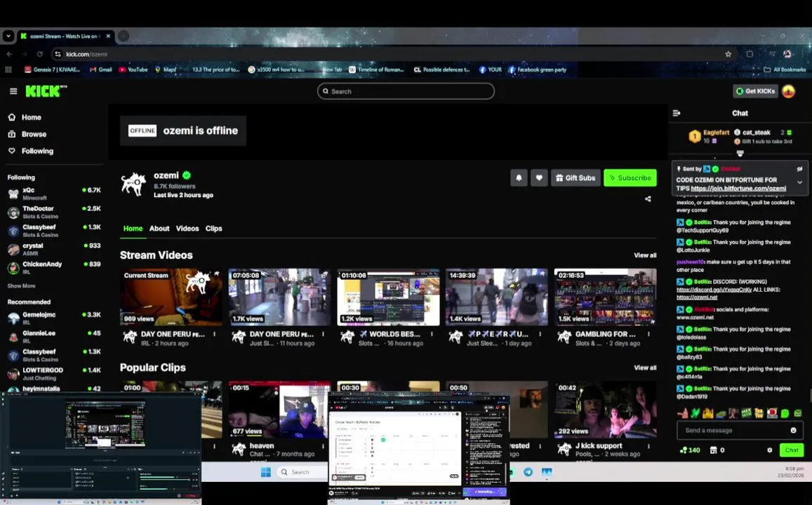
Task: Open the hamburger sidebar menu
Action: (13, 91)
